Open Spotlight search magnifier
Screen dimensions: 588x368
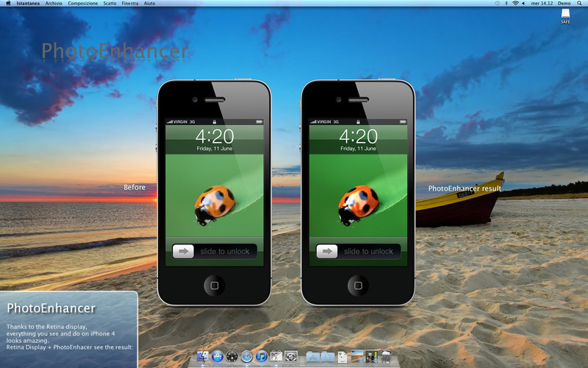(x=580, y=4)
